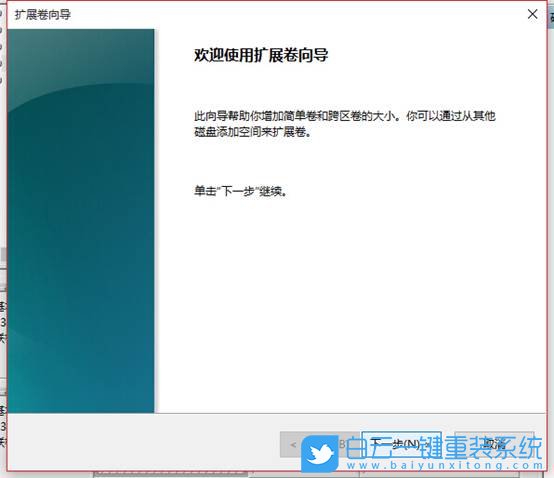Click the 下一步(N) button to continue

(402, 444)
